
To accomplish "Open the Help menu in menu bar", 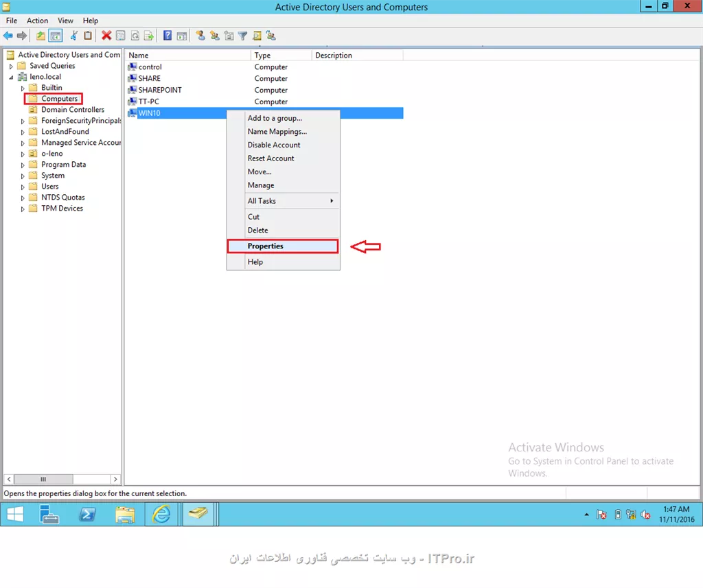I will pyautogui.click(x=90, y=21).
